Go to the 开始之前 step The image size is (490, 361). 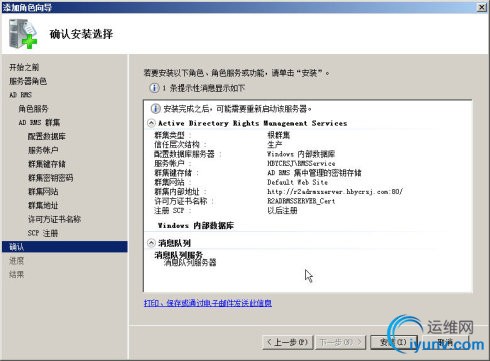click(24, 67)
